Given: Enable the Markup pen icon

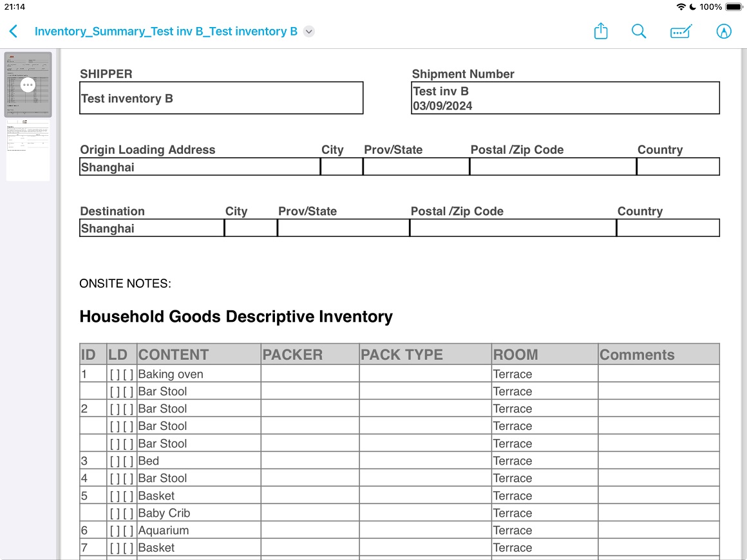Looking at the screenshot, I should [724, 32].
